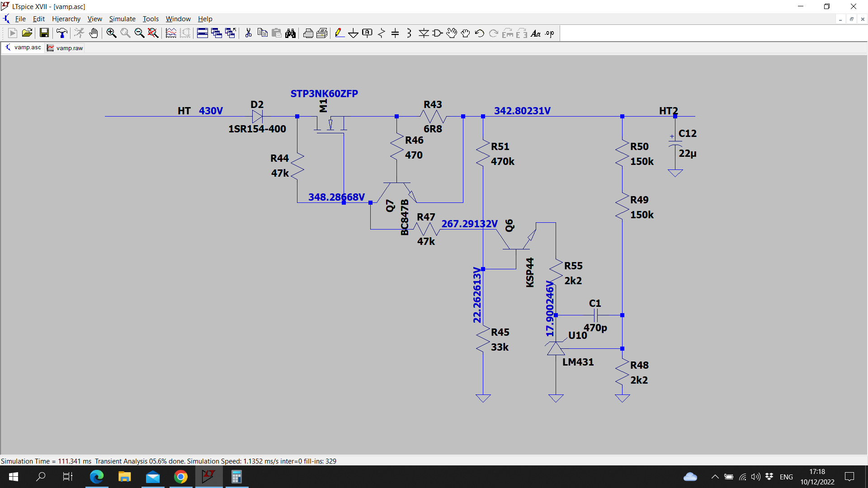Open Control Panel hammer icon

(x=62, y=33)
